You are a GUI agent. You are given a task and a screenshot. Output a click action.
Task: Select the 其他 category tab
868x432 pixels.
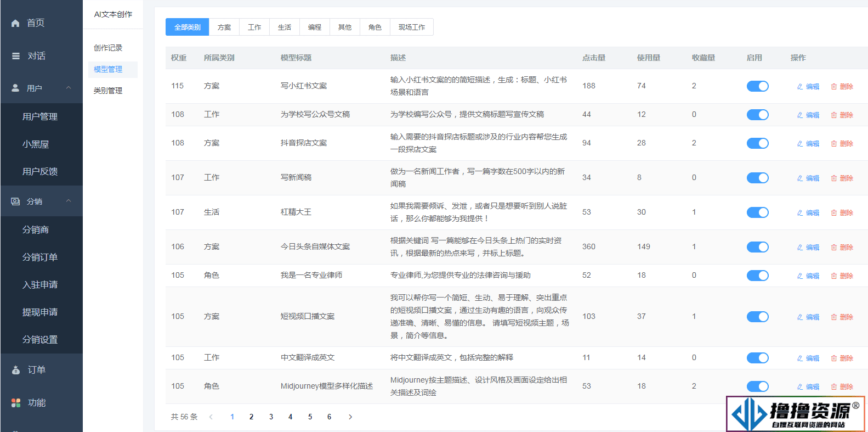coord(345,27)
